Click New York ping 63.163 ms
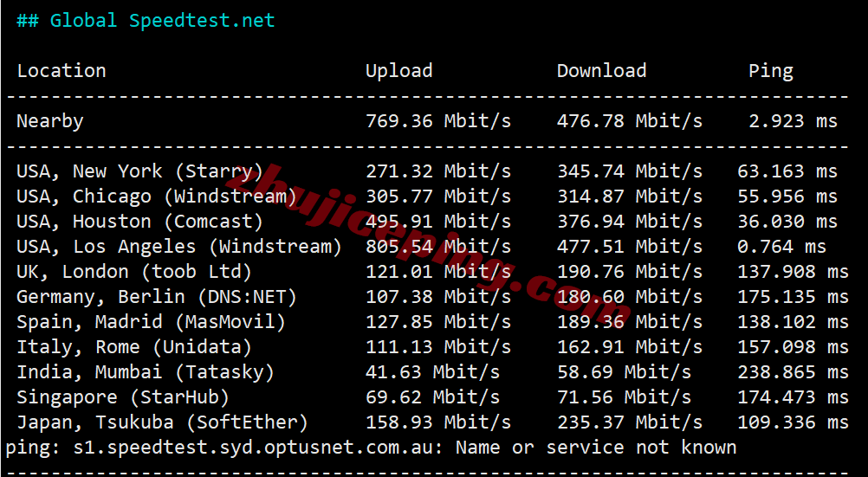The image size is (868, 477). (x=787, y=171)
